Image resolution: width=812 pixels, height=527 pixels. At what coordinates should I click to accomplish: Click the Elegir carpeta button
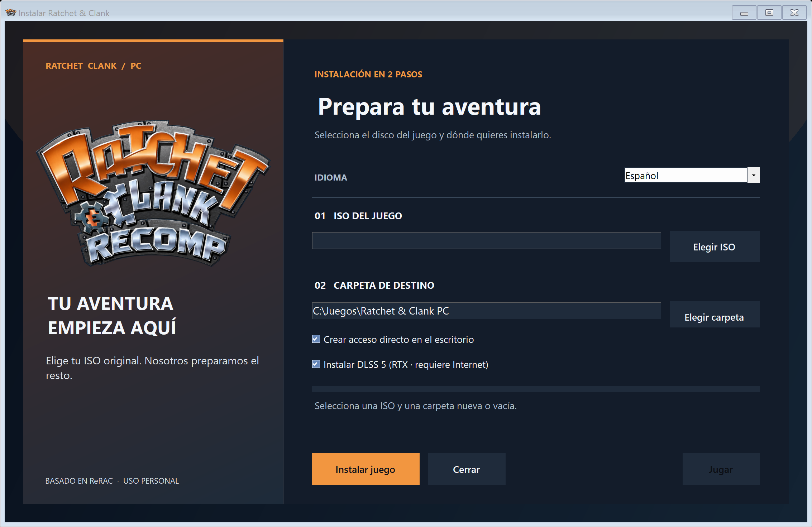(715, 315)
